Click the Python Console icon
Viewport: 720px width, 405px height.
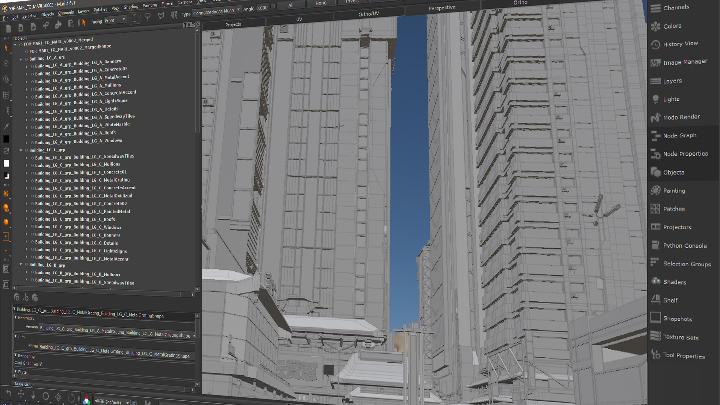point(653,245)
